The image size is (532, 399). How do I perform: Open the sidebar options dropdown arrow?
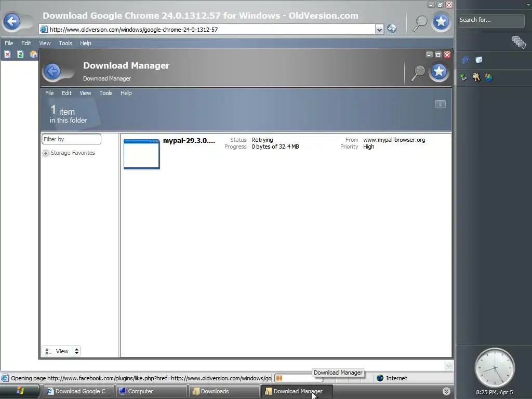point(528,5)
